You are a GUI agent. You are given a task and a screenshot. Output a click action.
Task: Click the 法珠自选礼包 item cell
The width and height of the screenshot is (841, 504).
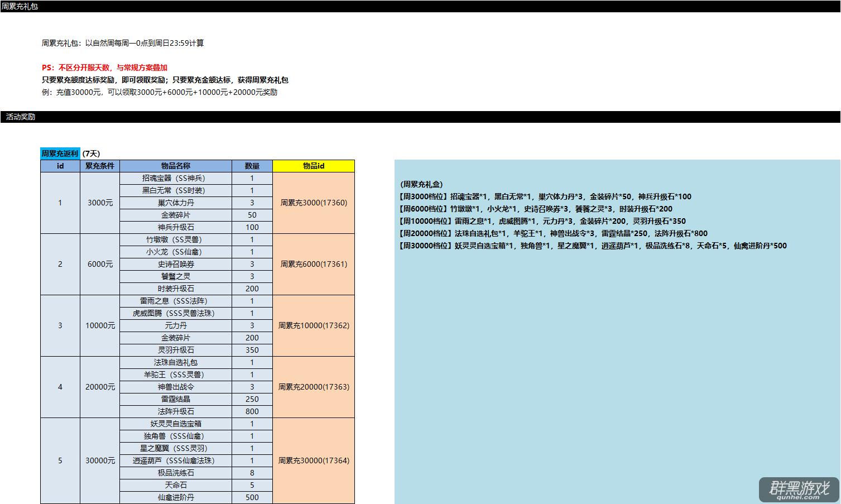pyautogui.click(x=176, y=362)
